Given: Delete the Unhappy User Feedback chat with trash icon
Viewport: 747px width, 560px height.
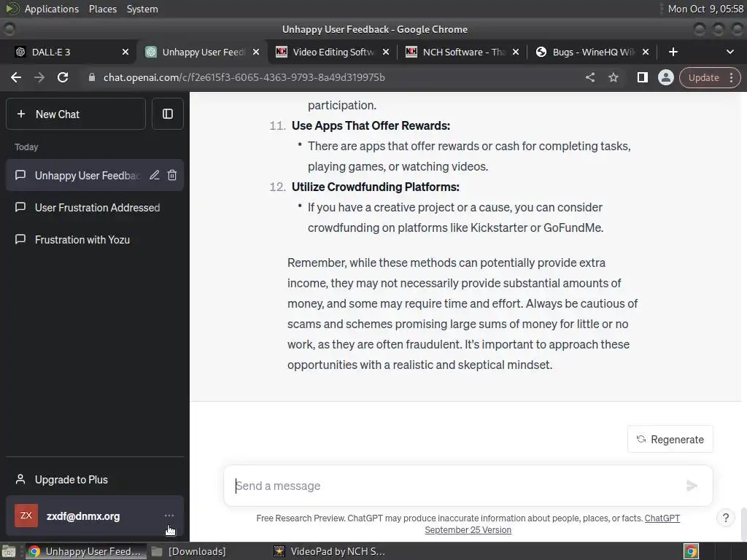Looking at the screenshot, I should point(172,175).
